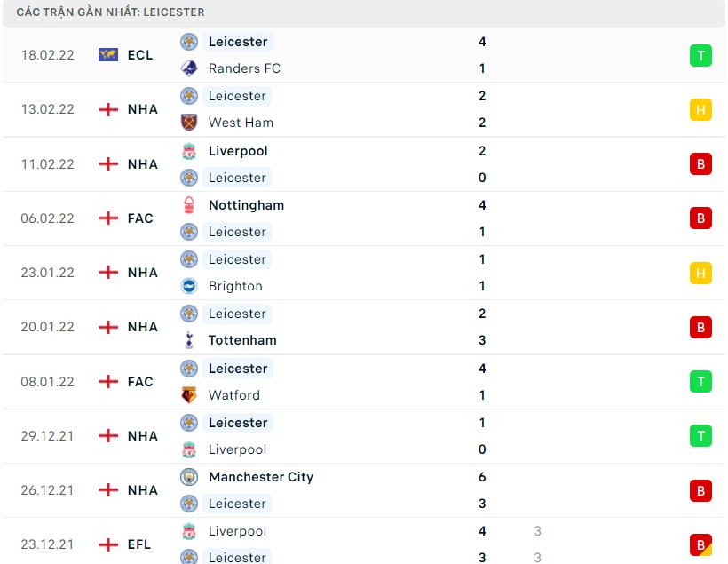Open the Tottenham team link

(x=242, y=340)
